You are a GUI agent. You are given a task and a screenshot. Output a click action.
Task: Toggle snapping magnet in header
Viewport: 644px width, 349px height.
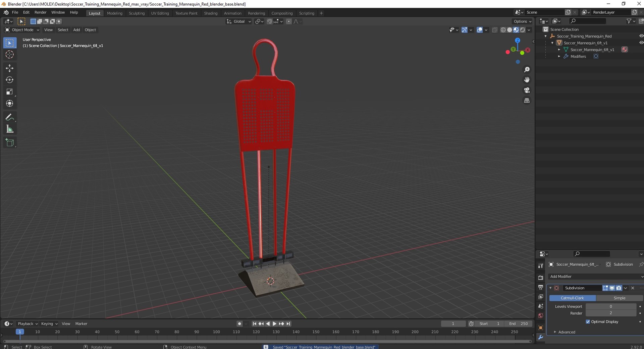[x=269, y=21]
